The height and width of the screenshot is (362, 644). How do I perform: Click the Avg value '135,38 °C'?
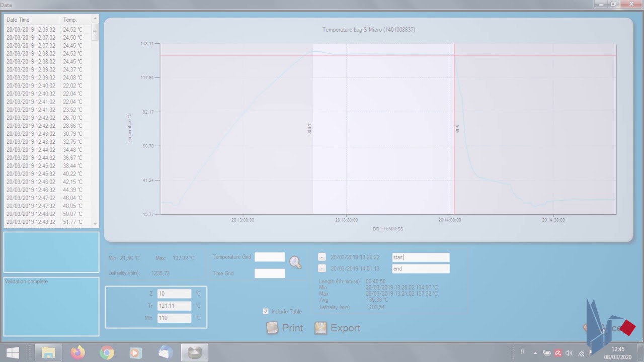(x=377, y=300)
